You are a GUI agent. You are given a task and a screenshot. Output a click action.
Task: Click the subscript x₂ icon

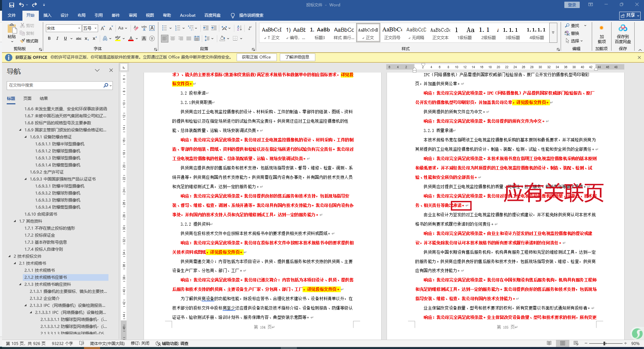[87, 38]
